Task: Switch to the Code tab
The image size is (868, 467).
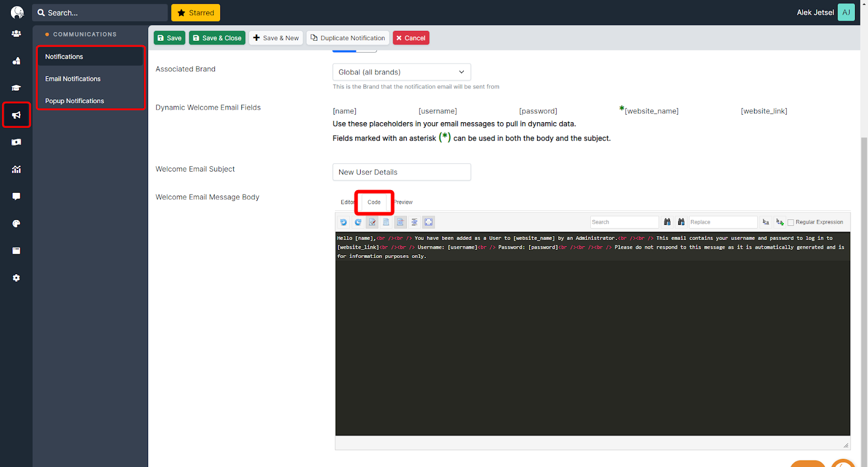Action: coord(374,202)
